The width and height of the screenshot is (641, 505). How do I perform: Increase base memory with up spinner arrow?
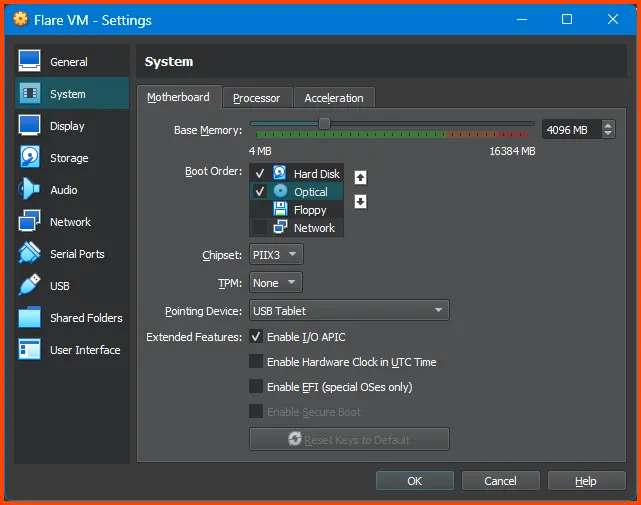pyautogui.click(x=608, y=126)
